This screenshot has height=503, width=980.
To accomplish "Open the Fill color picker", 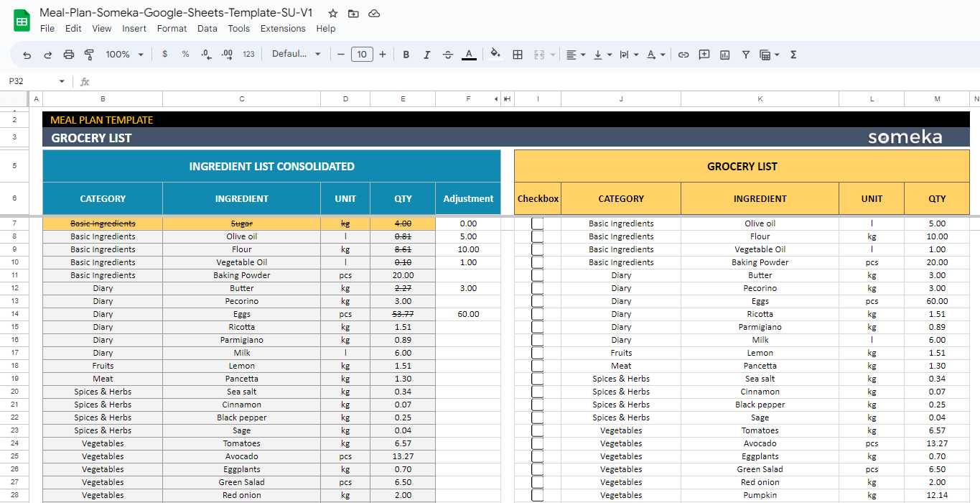I will coord(495,55).
